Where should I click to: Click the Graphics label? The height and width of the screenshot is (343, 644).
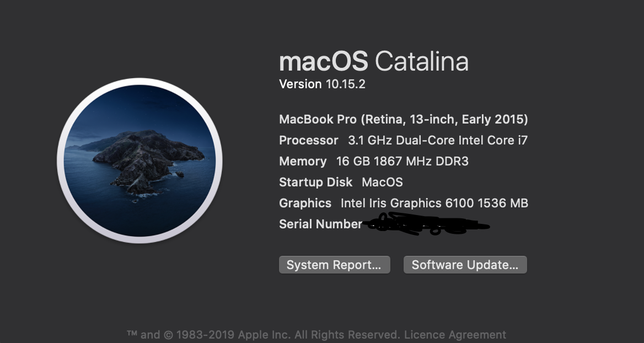(x=305, y=203)
